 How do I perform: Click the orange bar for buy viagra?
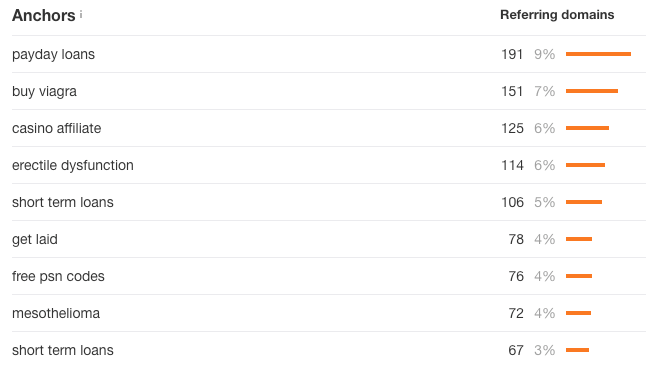click(x=592, y=91)
